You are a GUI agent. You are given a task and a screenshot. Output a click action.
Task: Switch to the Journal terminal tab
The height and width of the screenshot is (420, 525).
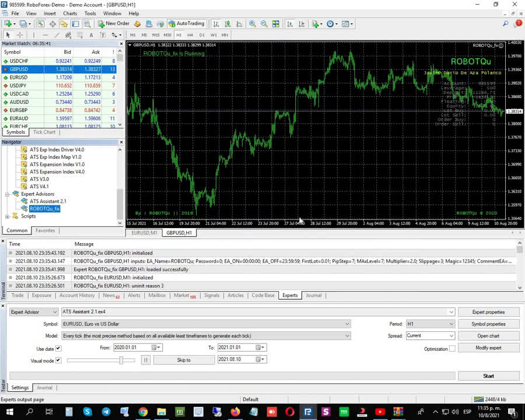(x=313, y=295)
